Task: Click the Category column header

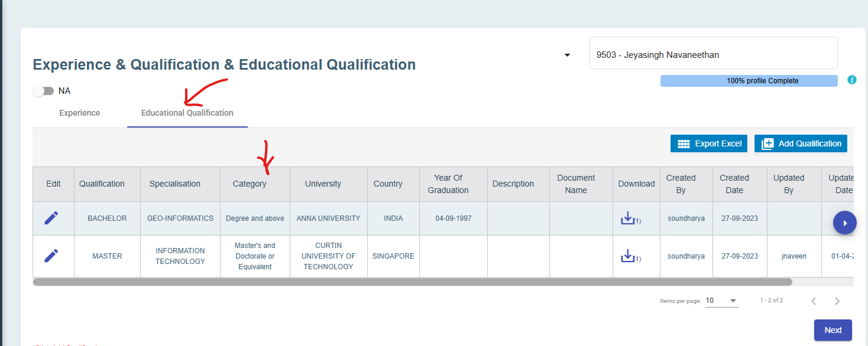Action: click(250, 184)
